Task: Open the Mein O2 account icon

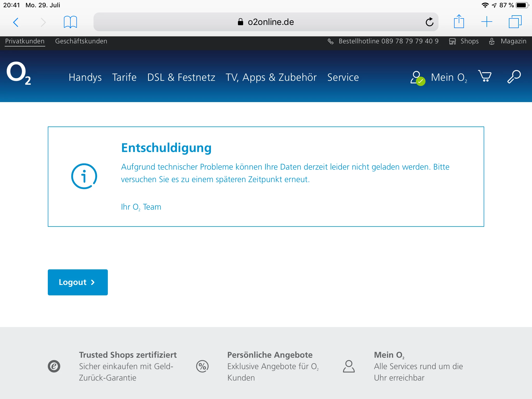Action: tap(417, 78)
